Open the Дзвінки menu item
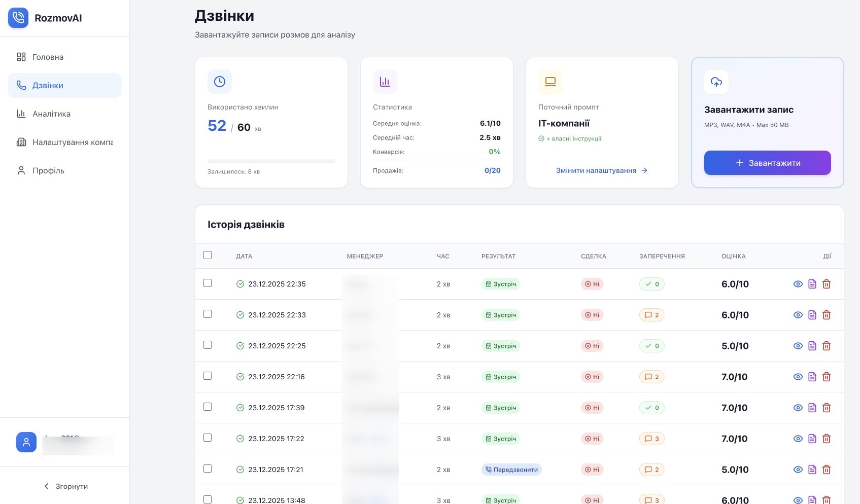Screen dimensions: 860x504 (64, 85)
